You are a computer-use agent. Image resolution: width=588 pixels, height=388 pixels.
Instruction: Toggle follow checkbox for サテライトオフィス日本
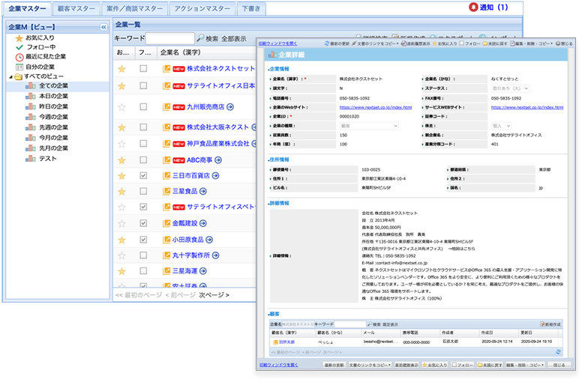[x=143, y=86]
